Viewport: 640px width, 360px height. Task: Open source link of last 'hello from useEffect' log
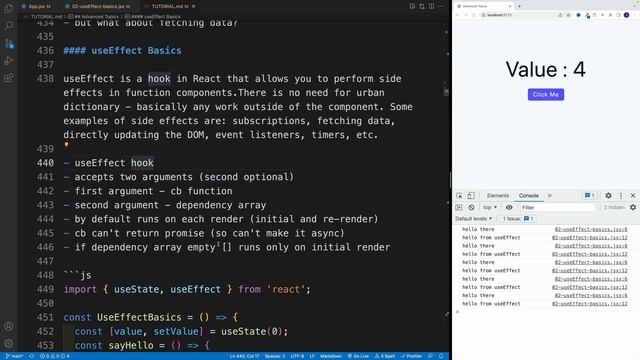point(589,304)
